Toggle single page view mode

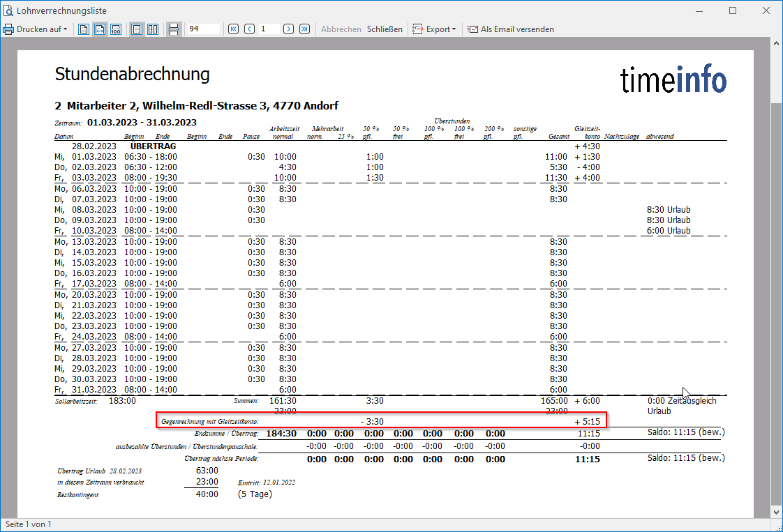click(137, 29)
